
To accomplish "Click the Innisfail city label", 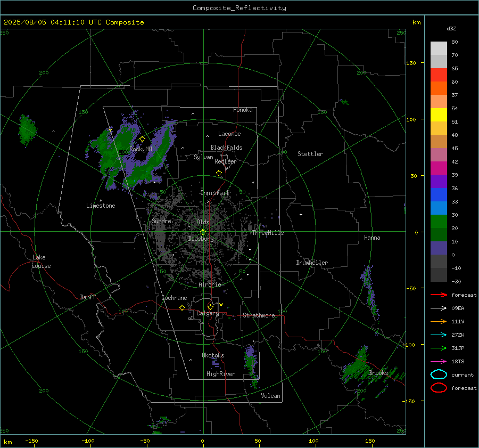I will pos(214,193).
